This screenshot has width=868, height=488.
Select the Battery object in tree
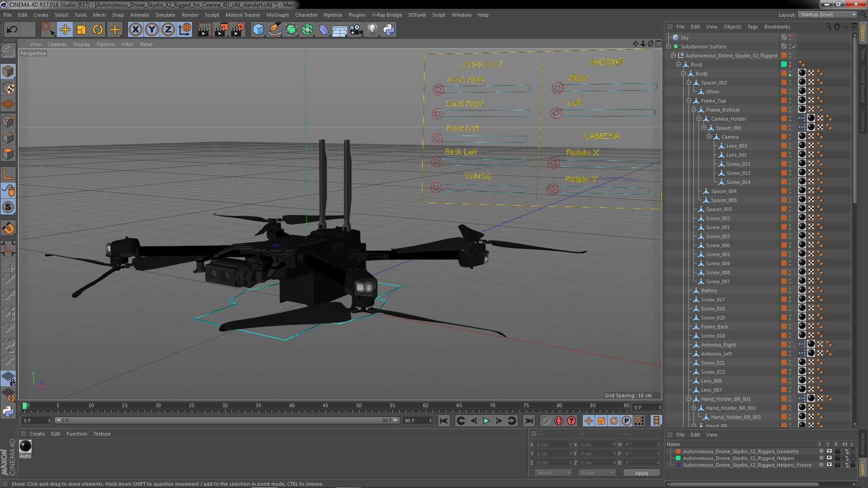709,291
